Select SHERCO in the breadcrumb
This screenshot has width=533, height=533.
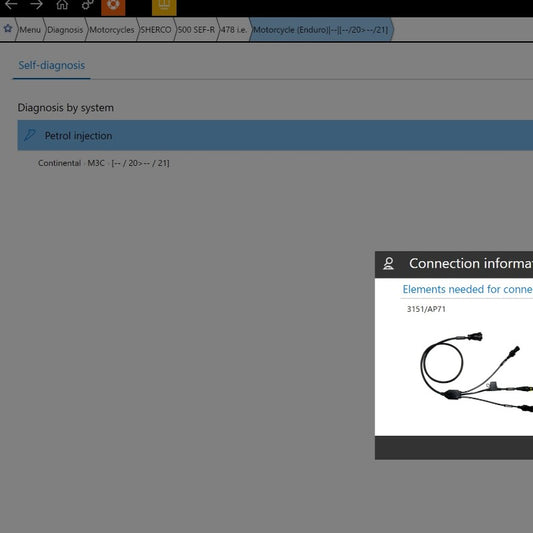click(156, 30)
